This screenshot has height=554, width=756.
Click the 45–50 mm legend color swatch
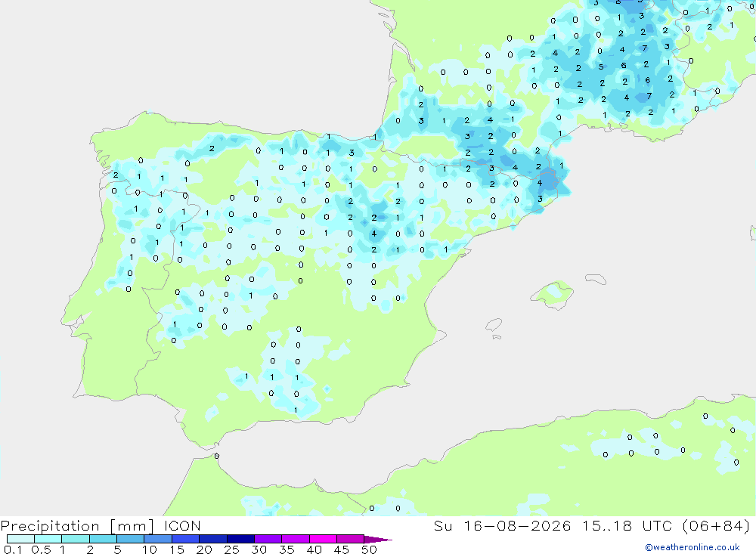tap(351, 539)
